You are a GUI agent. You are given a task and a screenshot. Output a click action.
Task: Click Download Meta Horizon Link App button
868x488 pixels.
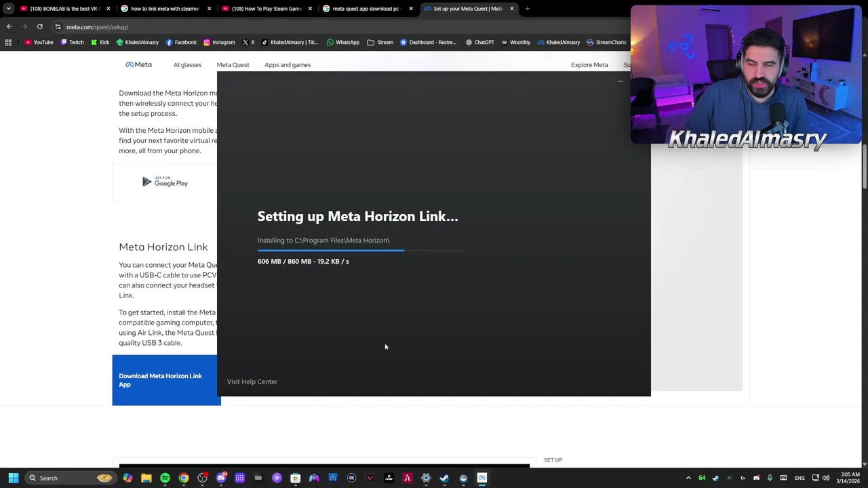[165, 380]
